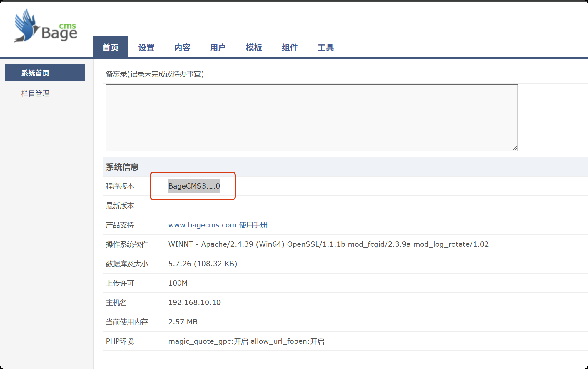This screenshot has width=588, height=369.
Task: Click the highlighted BageCMS3.1.0 version text
Action: (194, 186)
